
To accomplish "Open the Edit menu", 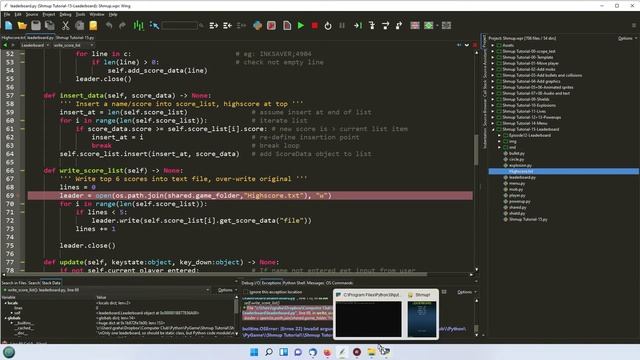I will [x=18, y=14].
